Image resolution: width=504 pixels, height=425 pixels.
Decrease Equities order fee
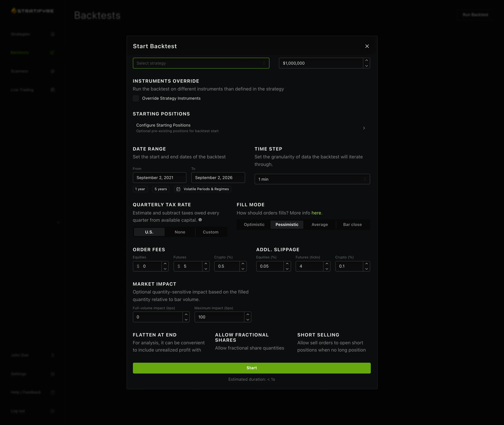coord(165,269)
